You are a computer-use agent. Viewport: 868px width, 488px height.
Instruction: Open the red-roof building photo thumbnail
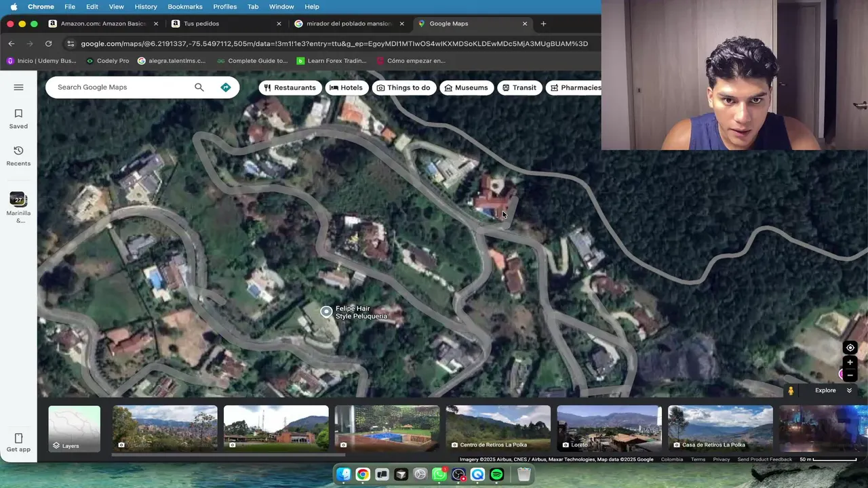[276, 428]
